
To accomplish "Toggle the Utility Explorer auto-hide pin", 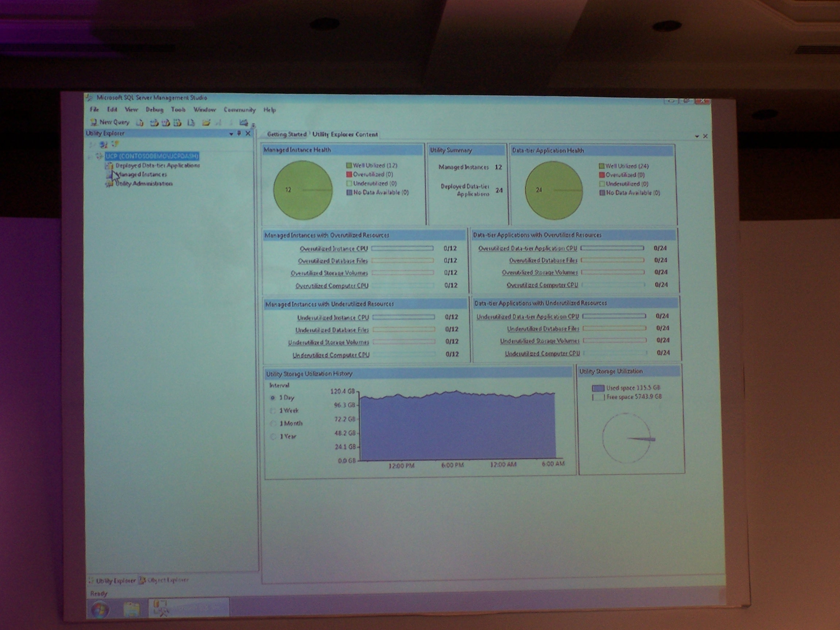I will [239, 133].
